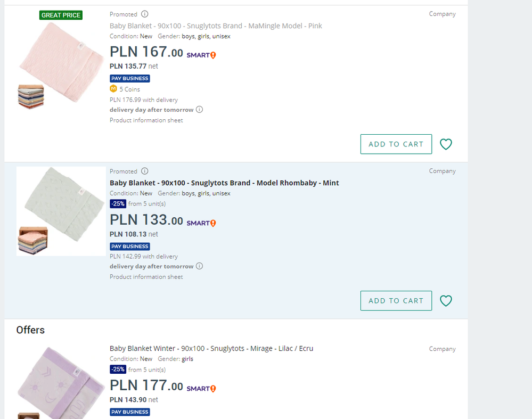Click Smart badge on PLN 167 offer
Screen dimensions: 532x419
[201, 55]
